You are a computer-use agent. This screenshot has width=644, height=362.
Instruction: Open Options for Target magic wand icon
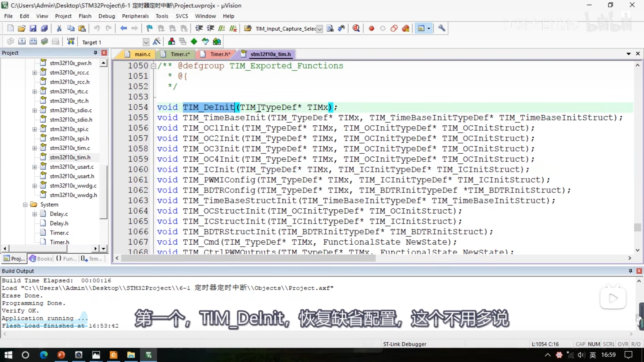click(156, 42)
